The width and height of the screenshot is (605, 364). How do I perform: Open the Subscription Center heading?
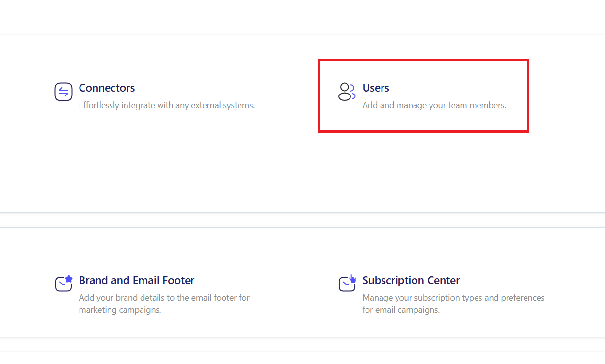[411, 280]
